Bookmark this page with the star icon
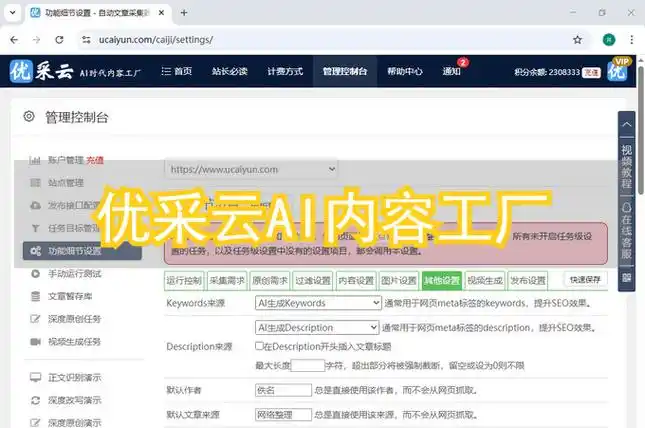The image size is (645, 428). pyautogui.click(x=578, y=40)
